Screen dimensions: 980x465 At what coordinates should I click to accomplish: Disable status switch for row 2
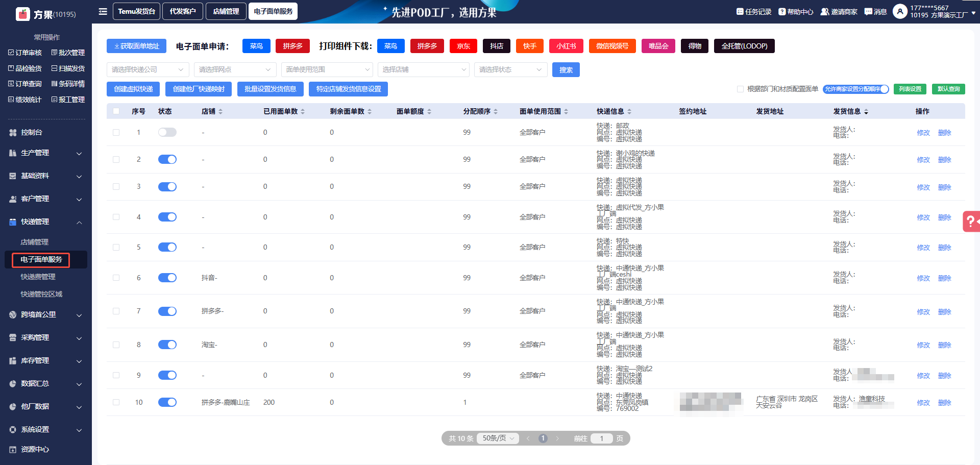(167, 159)
